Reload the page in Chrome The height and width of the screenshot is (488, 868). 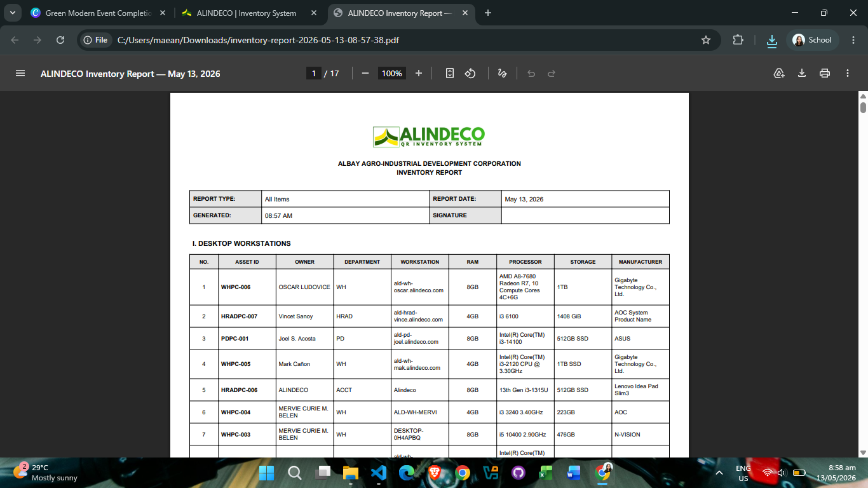click(x=60, y=40)
